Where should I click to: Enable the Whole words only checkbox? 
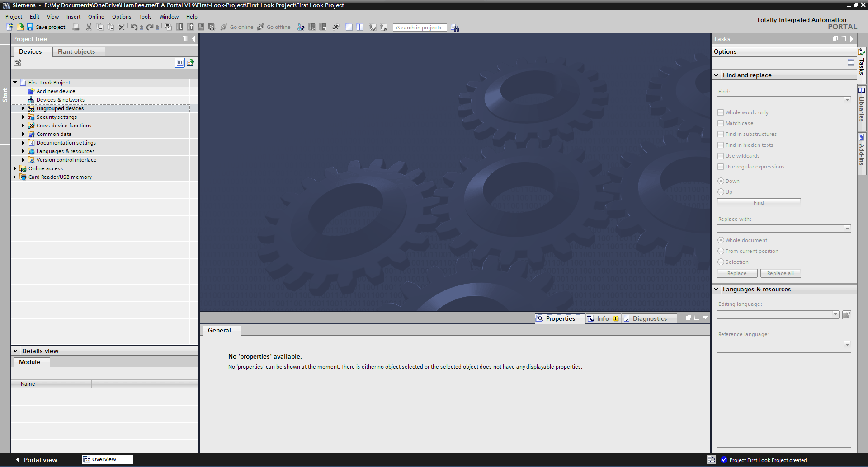tap(721, 112)
